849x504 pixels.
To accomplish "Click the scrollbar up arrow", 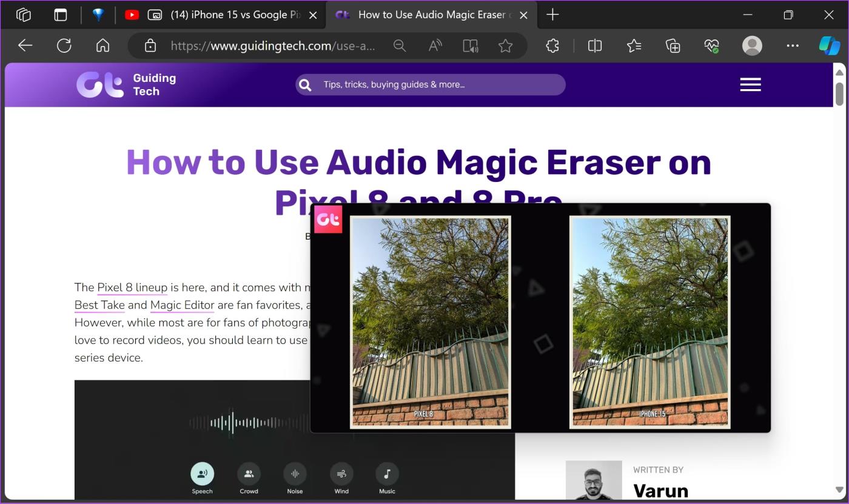I will 839,72.
